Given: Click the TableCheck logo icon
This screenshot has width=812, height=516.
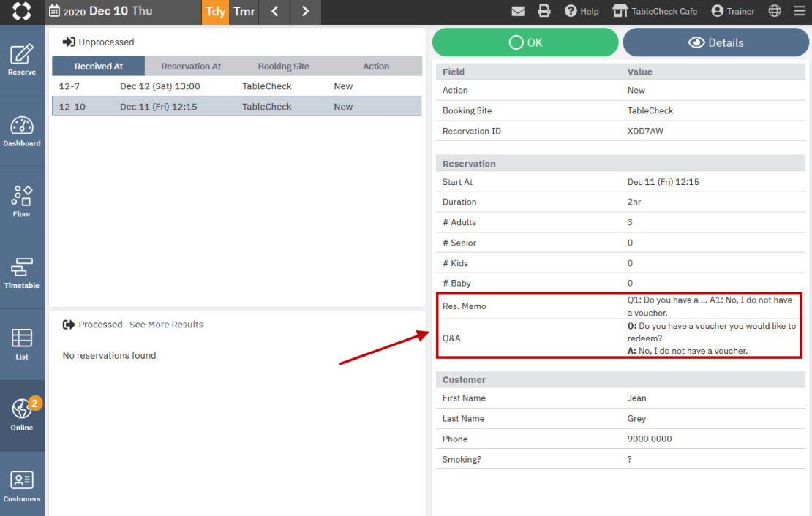Looking at the screenshot, I should pos(22,12).
